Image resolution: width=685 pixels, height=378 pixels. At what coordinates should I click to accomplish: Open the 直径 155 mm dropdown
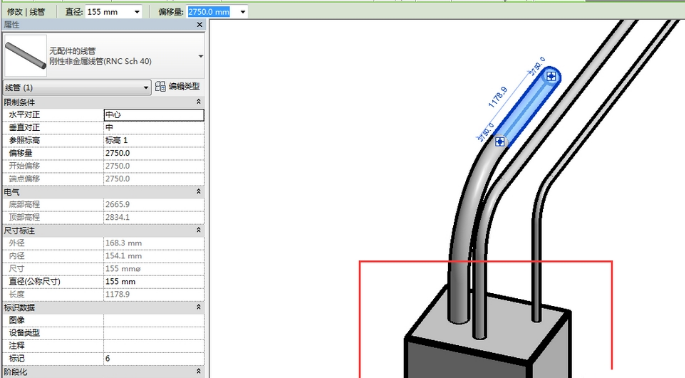[x=137, y=12]
